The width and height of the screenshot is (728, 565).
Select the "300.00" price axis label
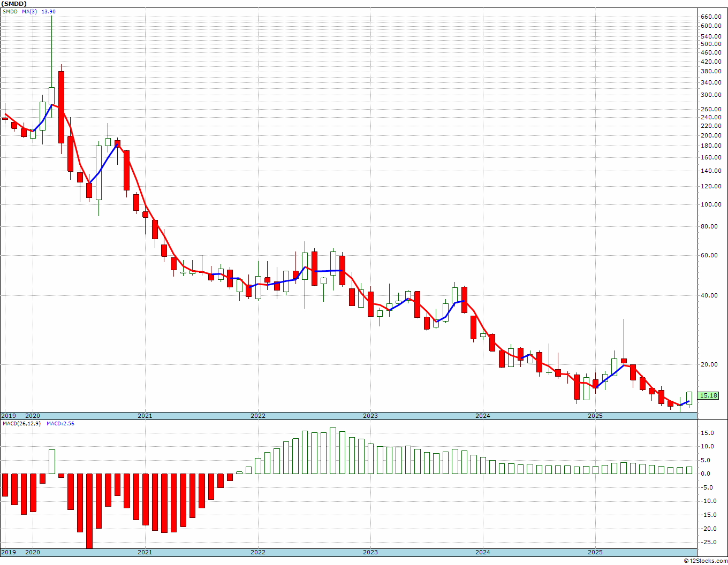pos(711,95)
